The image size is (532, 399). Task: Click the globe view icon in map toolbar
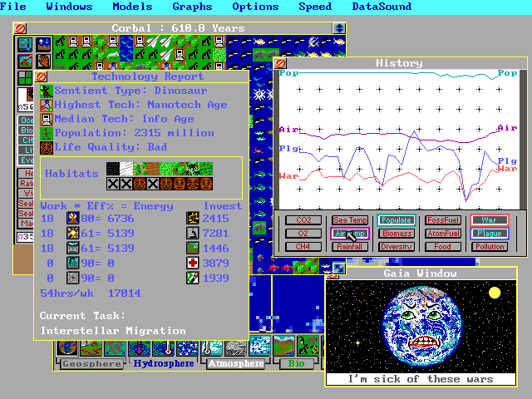point(67,347)
